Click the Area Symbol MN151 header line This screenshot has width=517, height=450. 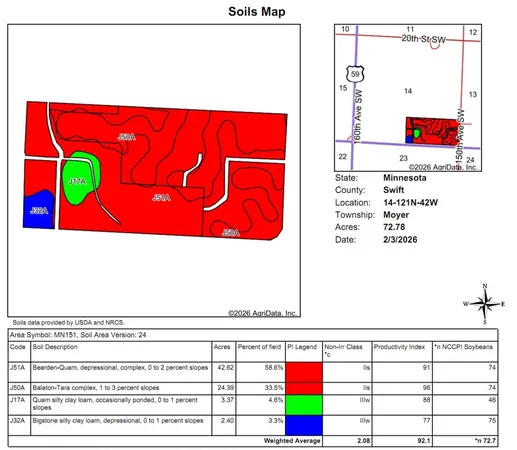(78, 335)
